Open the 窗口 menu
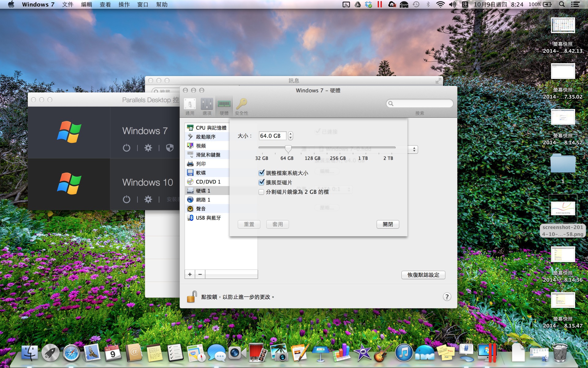Image resolution: width=588 pixels, height=368 pixels. 143,4
